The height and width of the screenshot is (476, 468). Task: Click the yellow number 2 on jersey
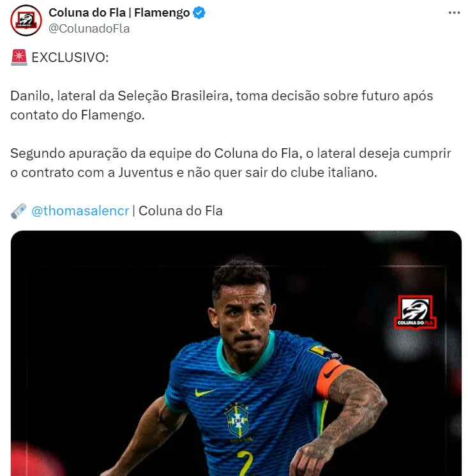[x=245, y=463]
